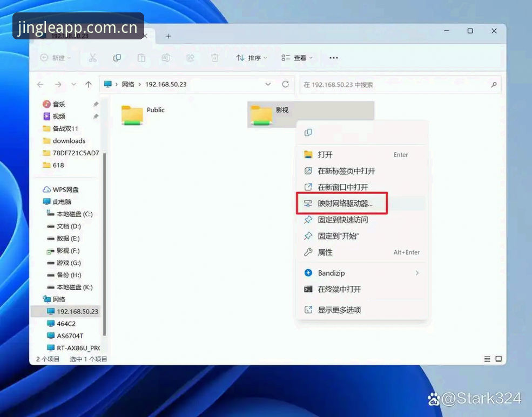The image size is (532, 417).
Task: Refresh the current folder
Action: coord(285,84)
